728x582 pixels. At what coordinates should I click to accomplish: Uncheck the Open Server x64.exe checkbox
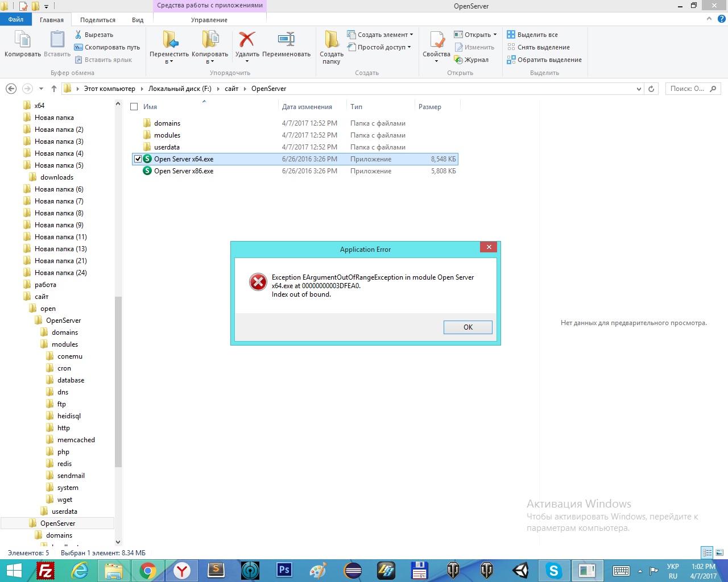pyautogui.click(x=138, y=159)
